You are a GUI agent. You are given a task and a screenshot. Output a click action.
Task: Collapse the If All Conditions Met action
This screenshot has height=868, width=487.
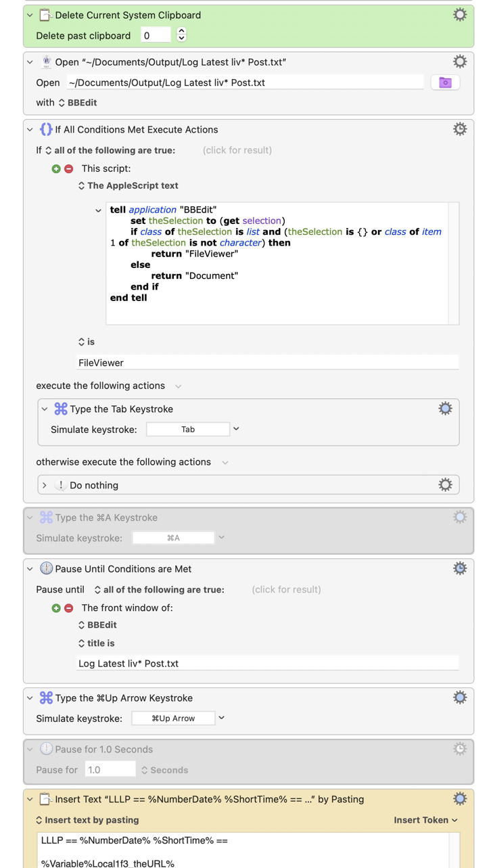(30, 129)
